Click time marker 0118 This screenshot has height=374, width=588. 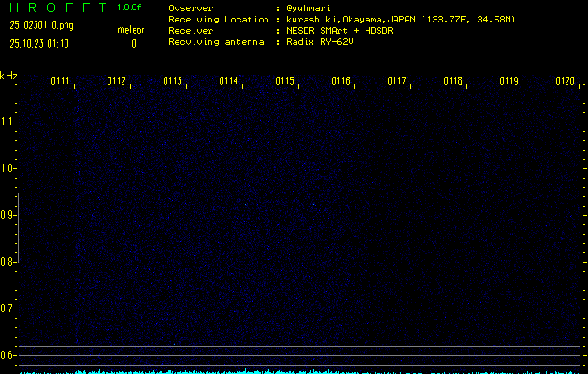pyautogui.click(x=452, y=81)
